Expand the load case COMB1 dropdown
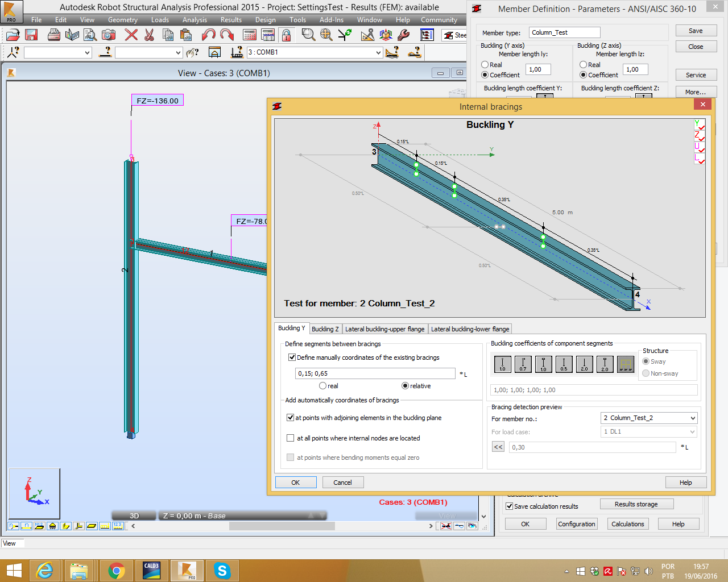728x582 pixels. (378, 52)
